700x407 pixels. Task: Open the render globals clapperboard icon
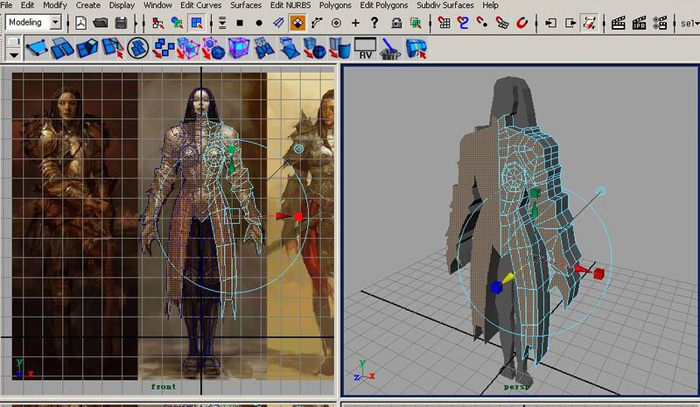pos(659,23)
